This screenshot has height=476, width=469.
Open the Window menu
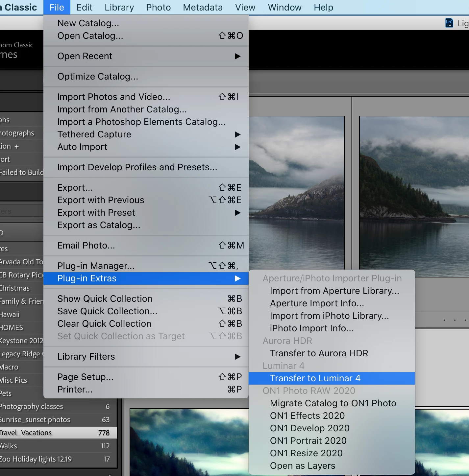click(x=284, y=7)
